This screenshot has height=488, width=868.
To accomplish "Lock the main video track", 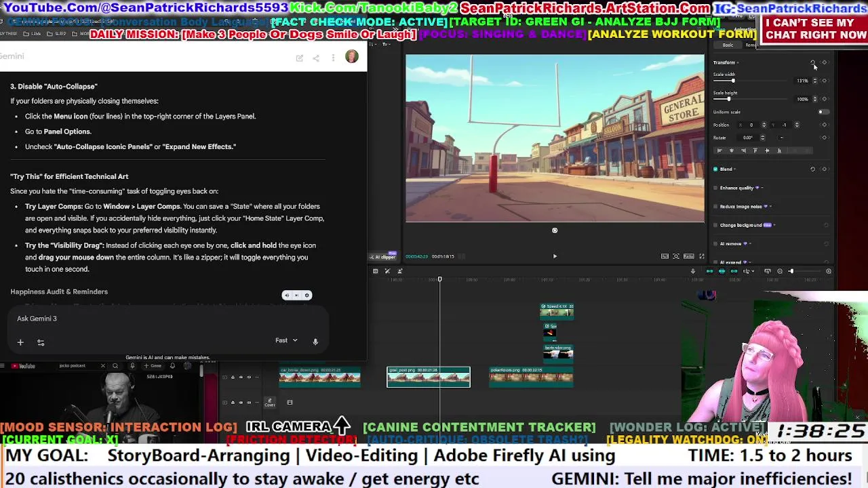I will click(233, 403).
